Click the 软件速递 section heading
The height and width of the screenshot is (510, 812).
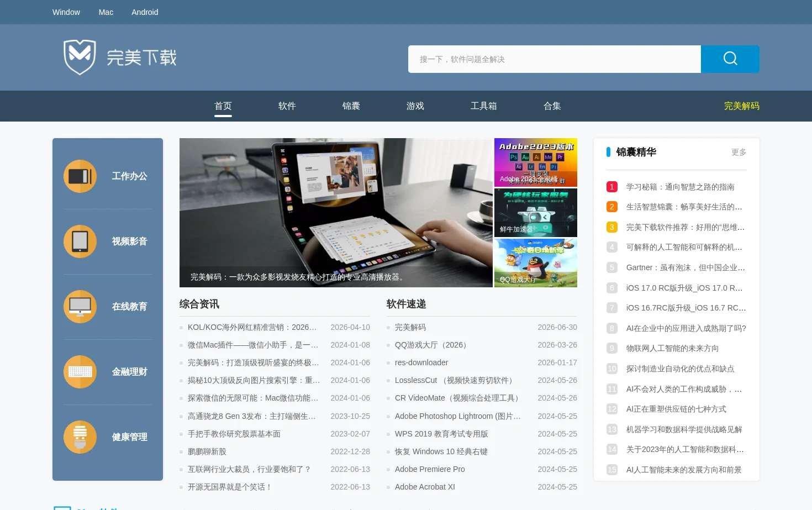pyautogui.click(x=407, y=304)
